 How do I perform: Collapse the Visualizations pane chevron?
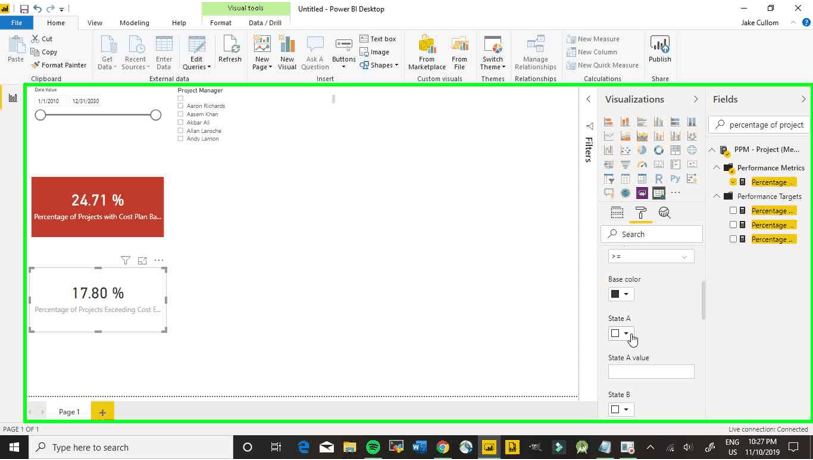695,99
